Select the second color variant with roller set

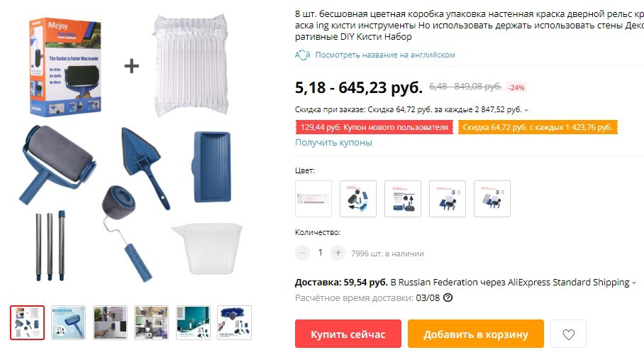point(358,199)
